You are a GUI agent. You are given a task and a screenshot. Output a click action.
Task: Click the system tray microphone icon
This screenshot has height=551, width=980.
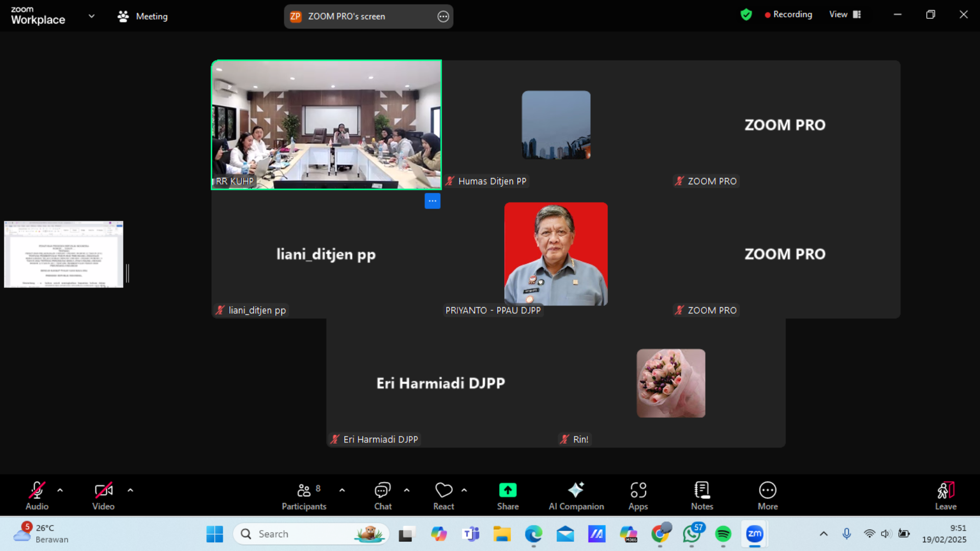coord(846,534)
